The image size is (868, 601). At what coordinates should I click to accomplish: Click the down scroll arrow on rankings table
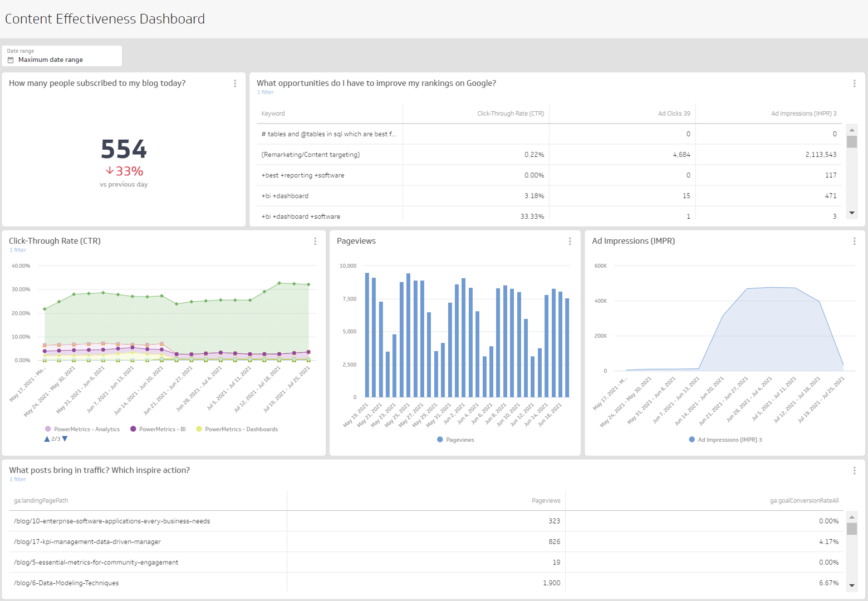852,213
